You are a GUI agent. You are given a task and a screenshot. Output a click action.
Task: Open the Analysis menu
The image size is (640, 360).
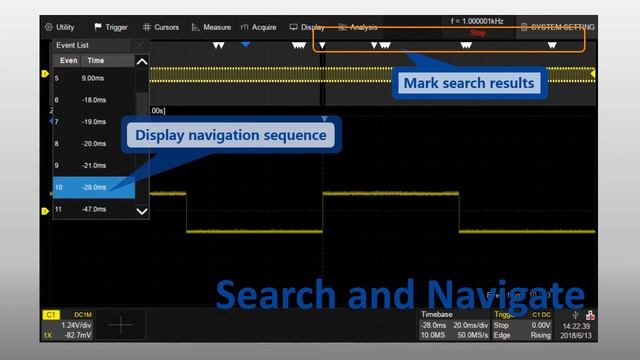(x=358, y=27)
